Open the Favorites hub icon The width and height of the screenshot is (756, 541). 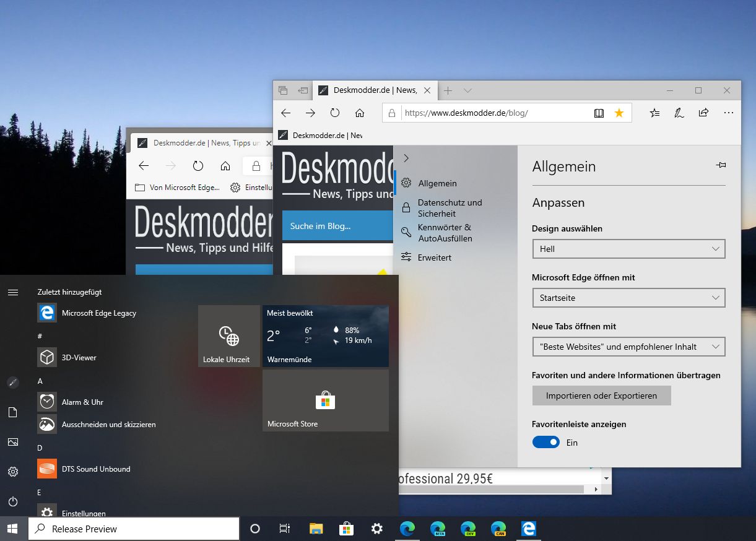(654, 113)
